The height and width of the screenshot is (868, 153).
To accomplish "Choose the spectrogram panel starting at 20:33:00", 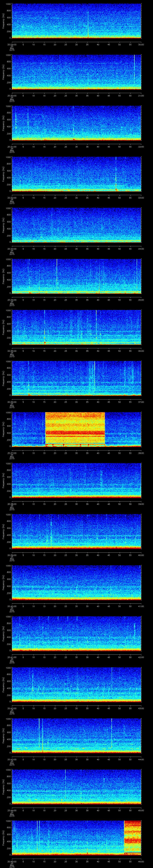I will click(x=77, y=225).
